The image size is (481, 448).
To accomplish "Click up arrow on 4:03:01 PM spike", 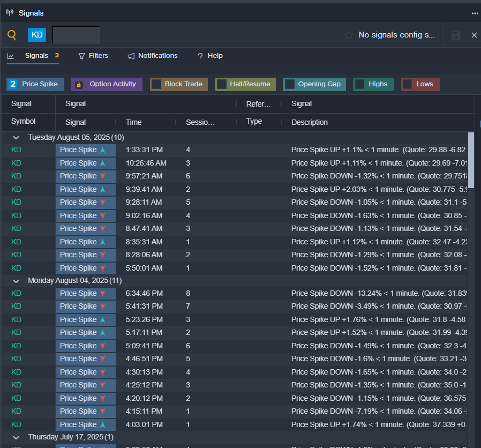I will pyautogui.click(x=103, y=424).
